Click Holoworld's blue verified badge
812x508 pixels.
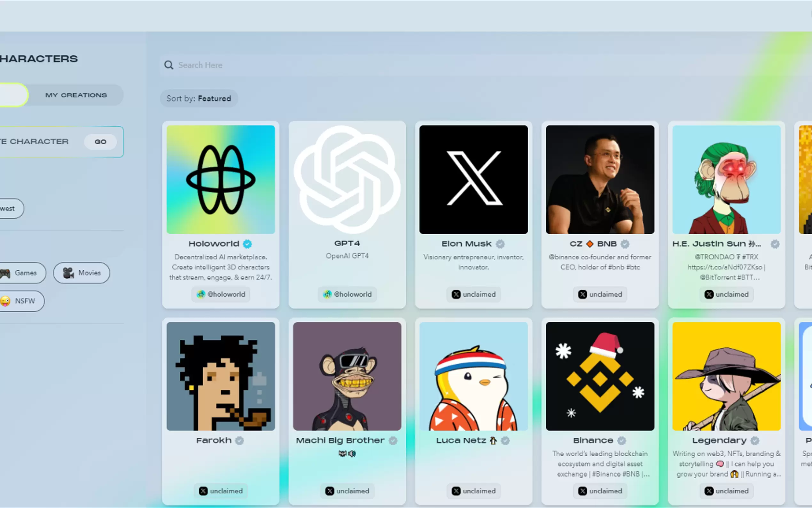(247, 244)
